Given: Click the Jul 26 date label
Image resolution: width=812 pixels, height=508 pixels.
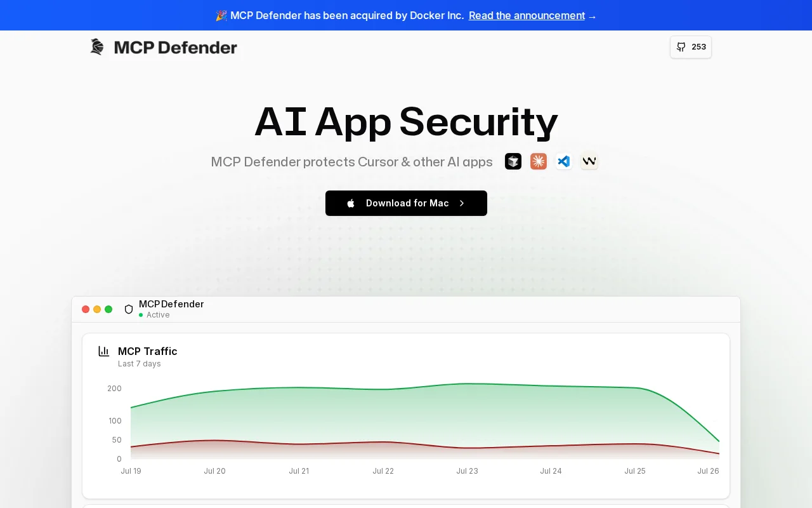Looking at the screenshot, I should pos(708,471).
